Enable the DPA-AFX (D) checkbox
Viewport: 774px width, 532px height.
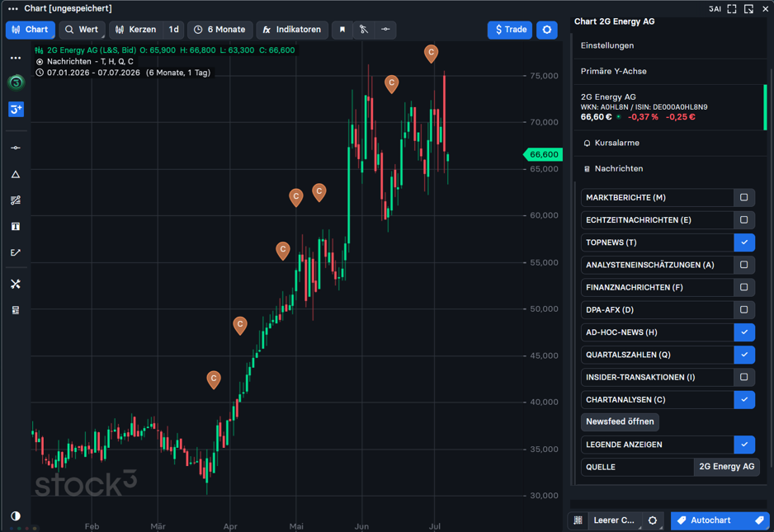pos(744,310)
